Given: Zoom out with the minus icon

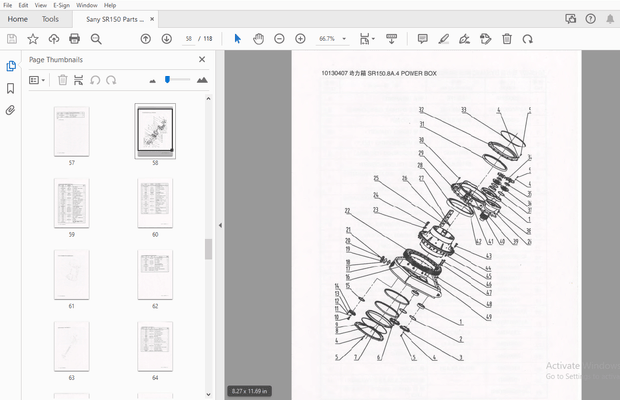Looking at the screenshot, I should [x=279, y=39].
